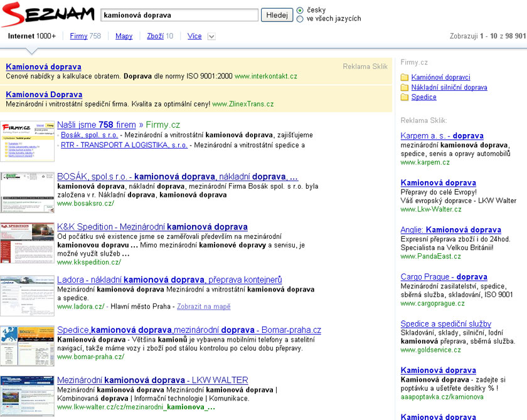The width and height of the screenshot is (527, 420).
Task: Click folder icon next to Kamiónoví dopravci
Action: point(405,78)
